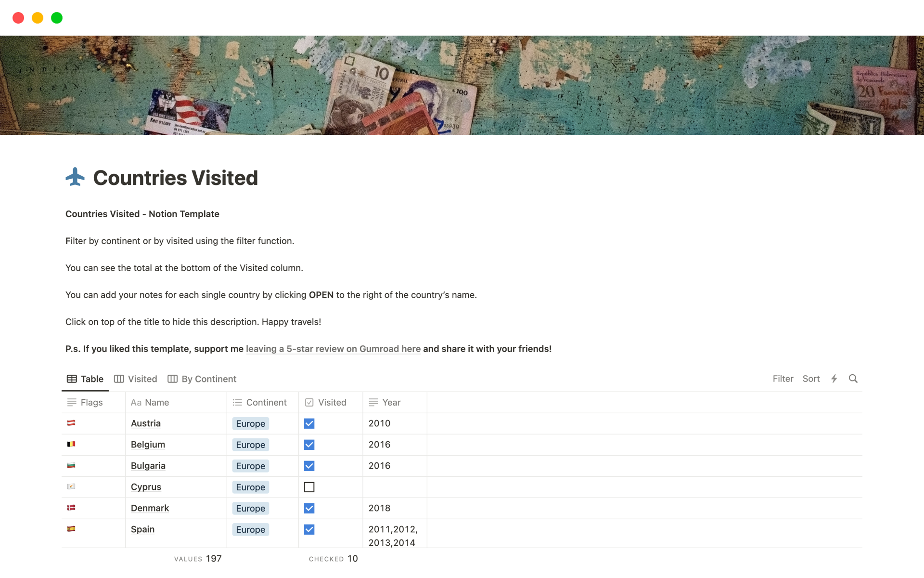Click the Bulgaria flag emoji cell
Image resolution: width=924 pixels, height=578 pixels.
point(71,465)
